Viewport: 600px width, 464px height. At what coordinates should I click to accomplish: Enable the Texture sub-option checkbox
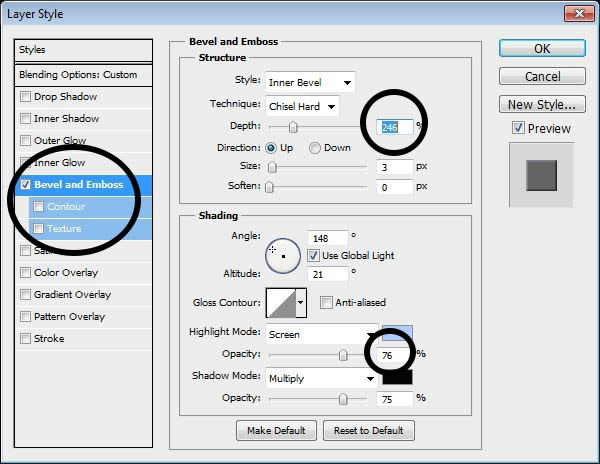tap(38, 229)
